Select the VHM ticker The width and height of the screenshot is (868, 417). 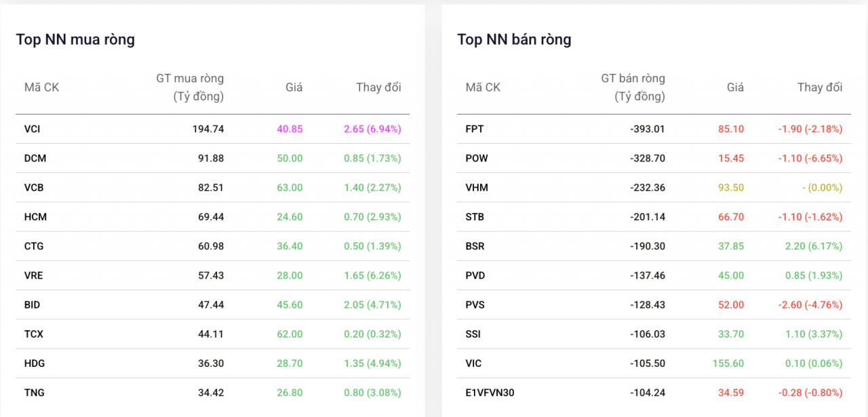coord(477,188)
